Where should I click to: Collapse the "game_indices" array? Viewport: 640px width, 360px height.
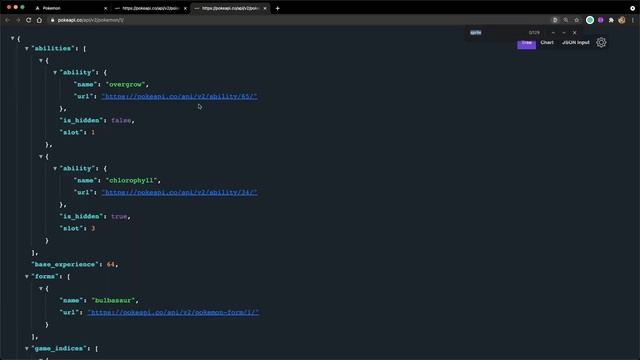27,348
